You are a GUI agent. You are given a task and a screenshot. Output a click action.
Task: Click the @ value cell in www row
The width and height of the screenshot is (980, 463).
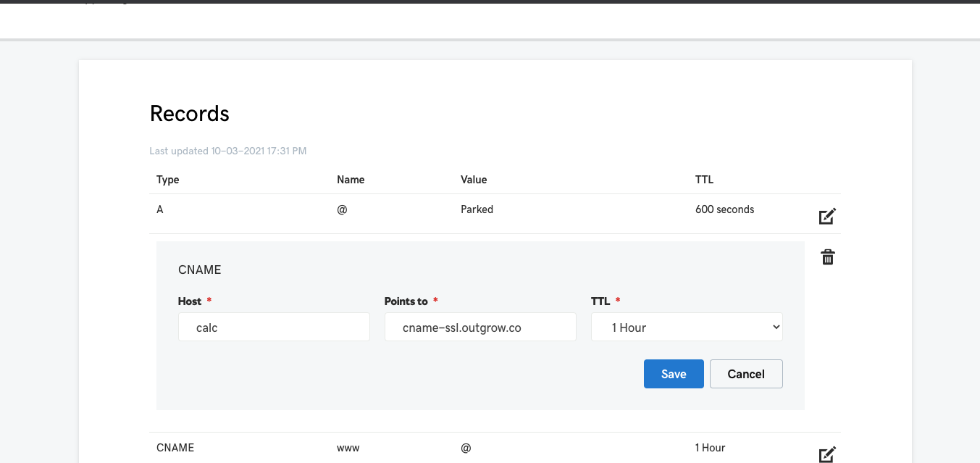tap(466, 448)
